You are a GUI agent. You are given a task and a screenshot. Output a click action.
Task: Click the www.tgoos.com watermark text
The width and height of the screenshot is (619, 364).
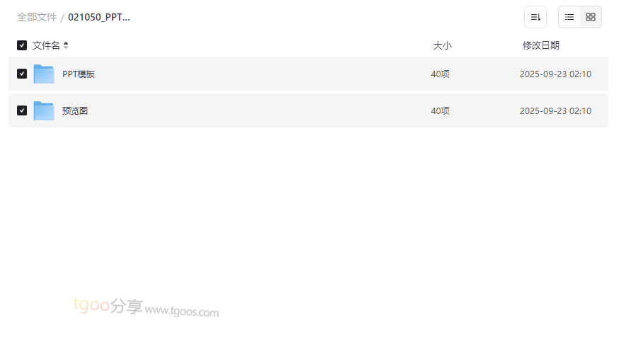pyautogui.click(x=182, y=312)
